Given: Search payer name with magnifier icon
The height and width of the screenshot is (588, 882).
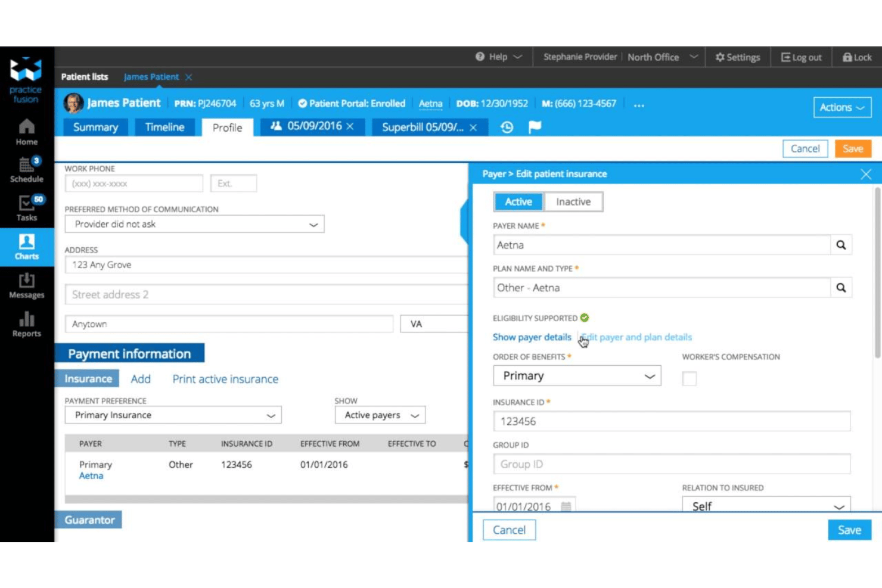Looking at the screenshot, I should (841, 245).
